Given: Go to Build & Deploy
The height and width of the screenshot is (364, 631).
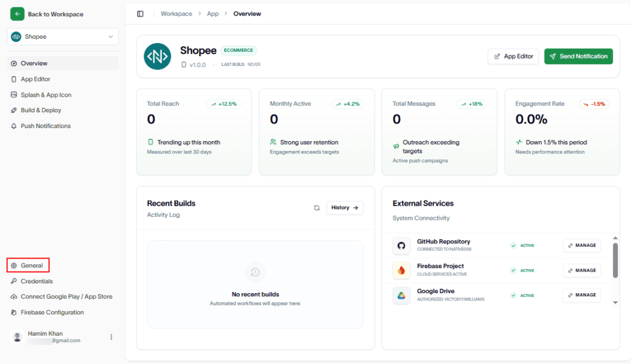Looking at the screenshot, I should [63, 110].
